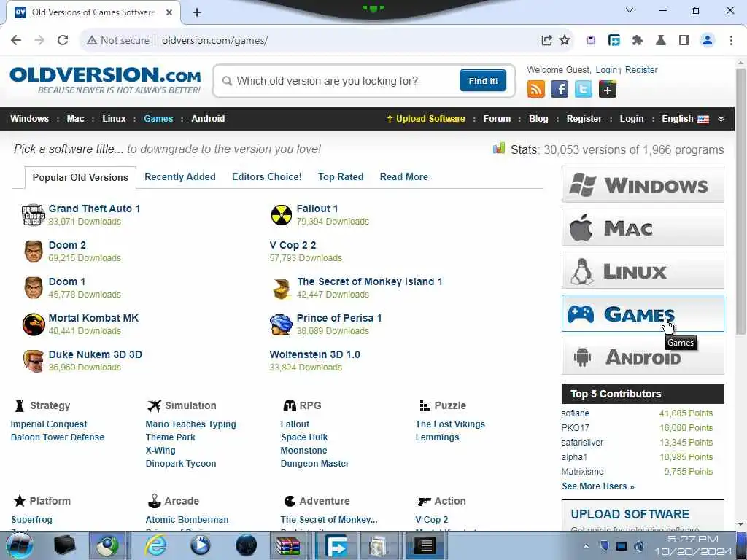The height and width of the screenshot is (560, 747).
Task: Open the V Cop 2 2 link
Action: pyautogui.click(x=293, y=245)
